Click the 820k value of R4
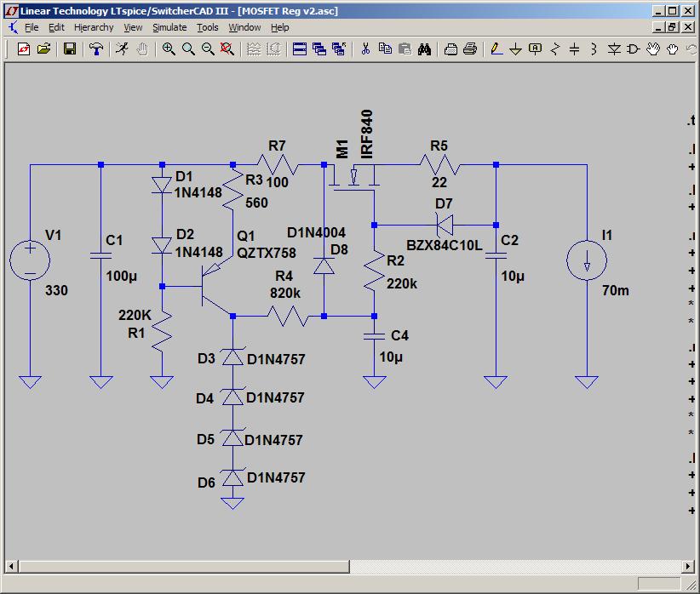Screen dimensions: 700x594 pos(284,294)
